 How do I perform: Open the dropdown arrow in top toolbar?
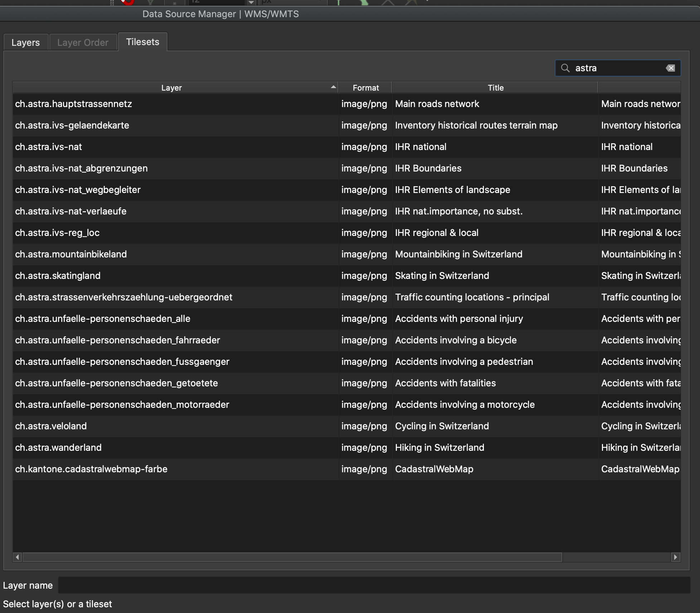251,3
